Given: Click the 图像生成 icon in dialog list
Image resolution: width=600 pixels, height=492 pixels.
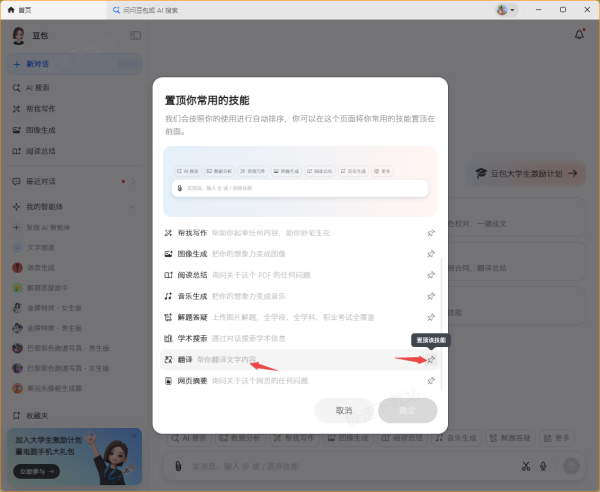Looking at the screenshot, I should [x=168, y=254].
